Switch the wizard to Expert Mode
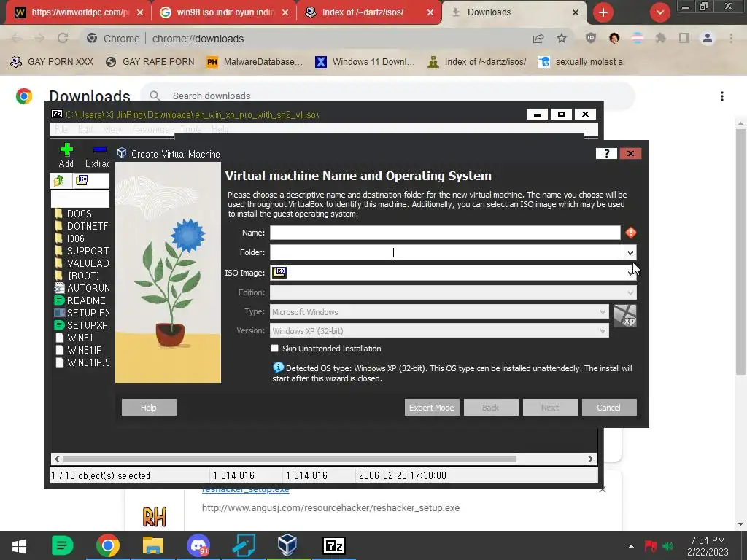The image size is (747, 560). (x=432, y=408)
